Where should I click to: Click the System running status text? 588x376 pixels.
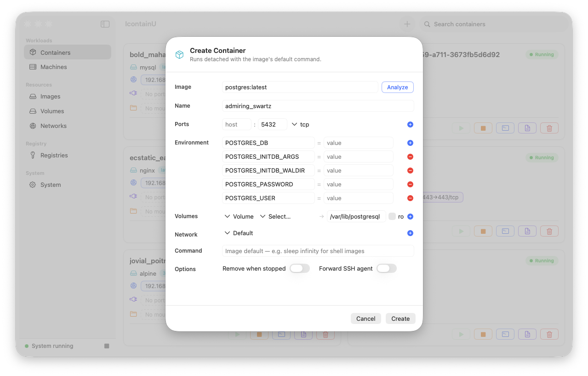point(52,346)
